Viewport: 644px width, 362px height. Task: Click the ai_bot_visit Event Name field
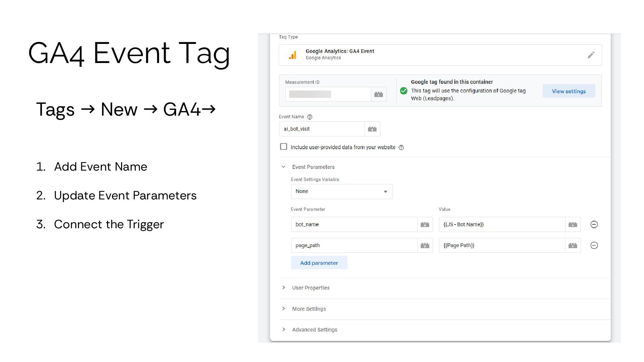pyautogui.click(x=321, y=129)
